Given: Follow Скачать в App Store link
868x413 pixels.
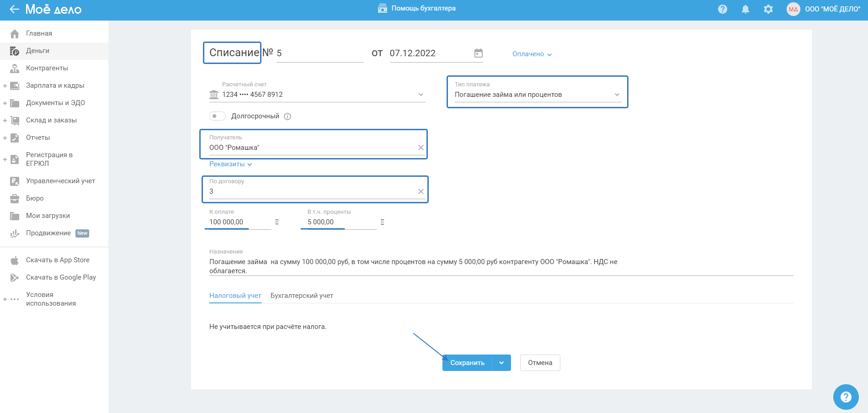Looking at the screenshot, I should 58,260.
